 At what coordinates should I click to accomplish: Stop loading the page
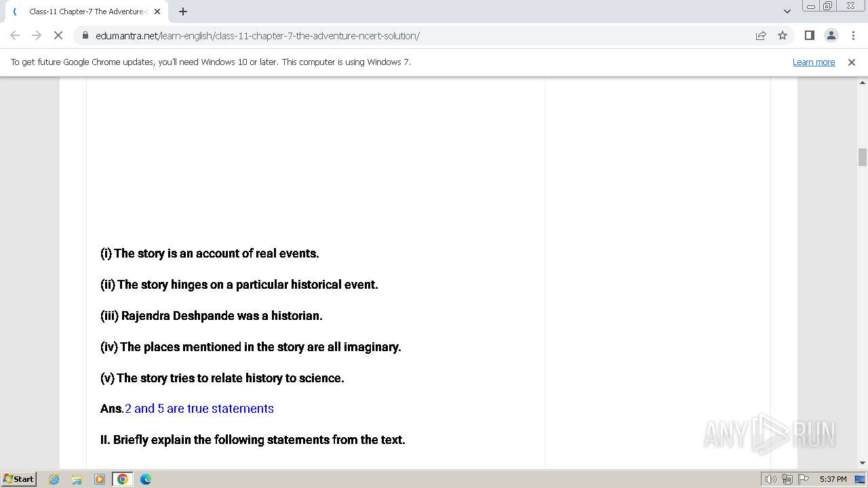coord(58,35)
